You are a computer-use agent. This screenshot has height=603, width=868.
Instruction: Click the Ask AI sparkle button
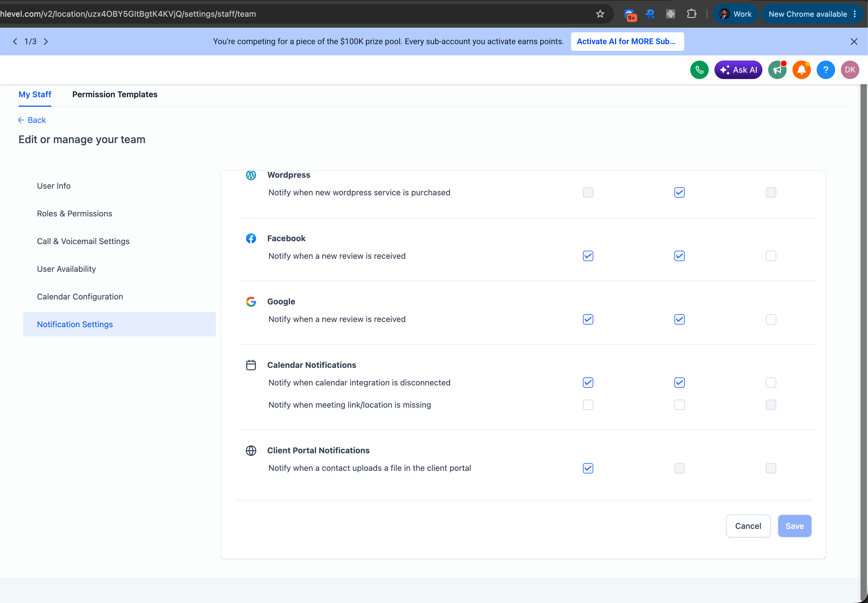pyautogui.click(x=738, y=70)
